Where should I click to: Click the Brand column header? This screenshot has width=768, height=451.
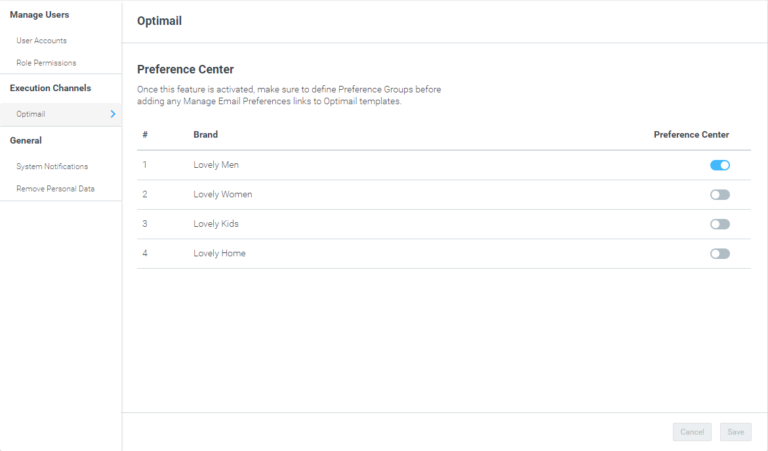205,135
